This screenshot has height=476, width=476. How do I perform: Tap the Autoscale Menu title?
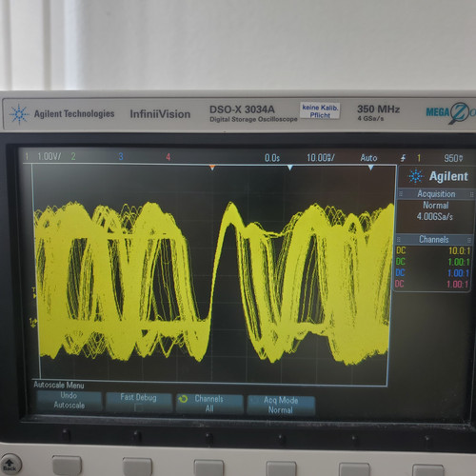59,385
